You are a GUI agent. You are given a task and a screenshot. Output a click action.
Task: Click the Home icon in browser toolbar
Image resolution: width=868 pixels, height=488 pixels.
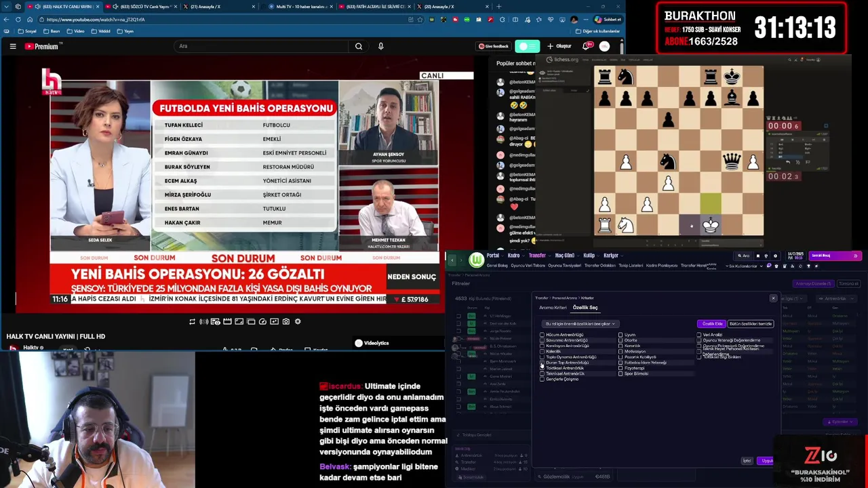tap(30, 20)
